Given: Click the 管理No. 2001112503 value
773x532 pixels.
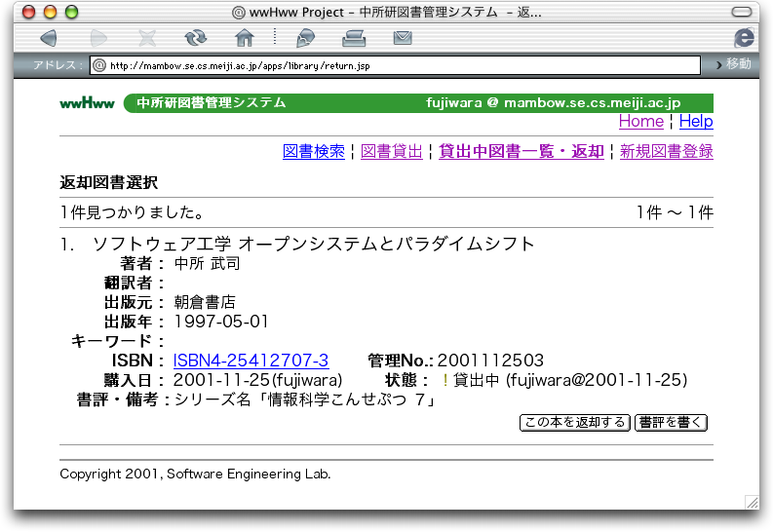Looking at the screenshot, I should click(490, 361).
